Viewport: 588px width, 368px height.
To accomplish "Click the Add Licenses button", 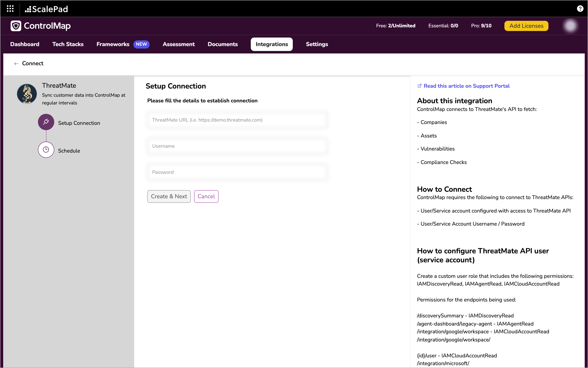I will (x=526, y=26).
